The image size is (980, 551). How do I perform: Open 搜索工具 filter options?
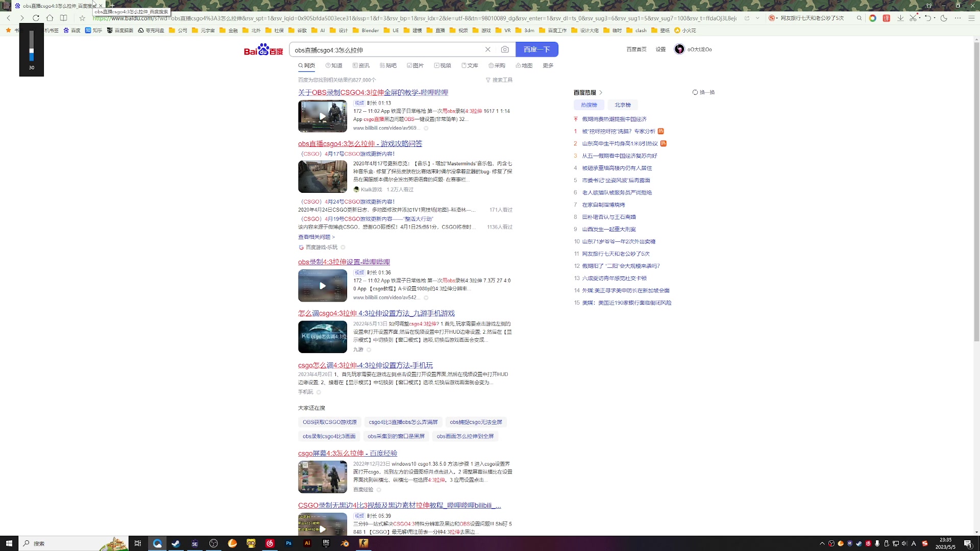(499, 80)
